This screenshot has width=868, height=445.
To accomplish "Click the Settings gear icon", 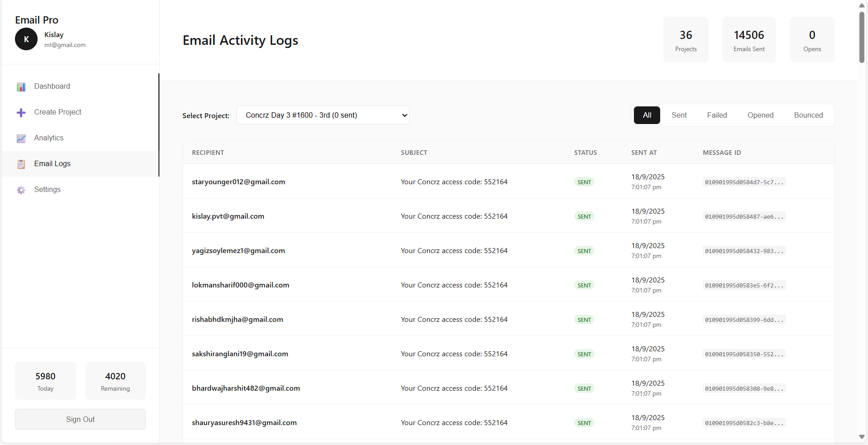I will pos(21,190).
